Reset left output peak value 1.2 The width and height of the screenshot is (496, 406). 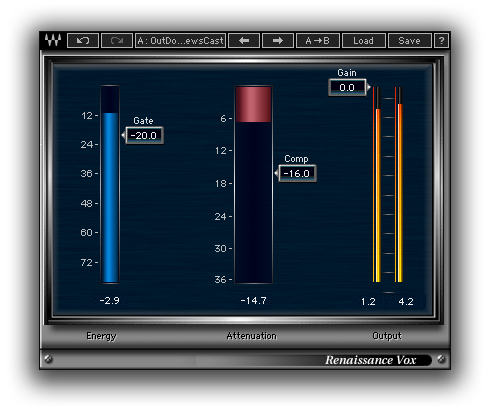(368, 302)
